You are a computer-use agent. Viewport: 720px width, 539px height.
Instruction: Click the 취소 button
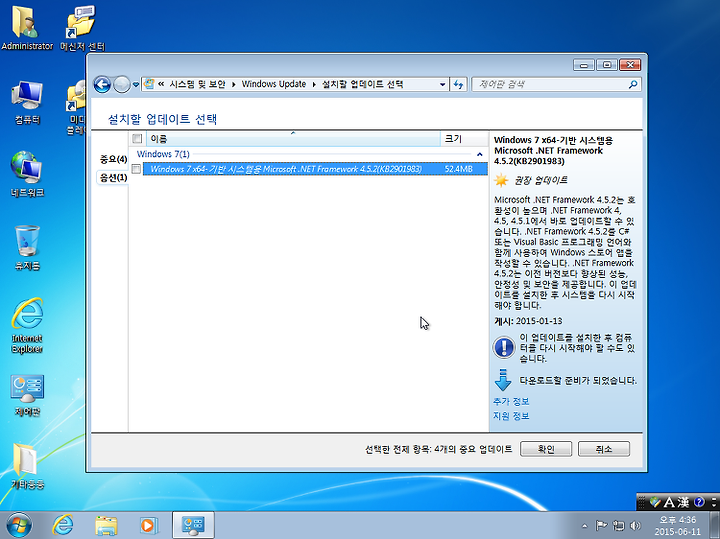[x=604, y=449]
